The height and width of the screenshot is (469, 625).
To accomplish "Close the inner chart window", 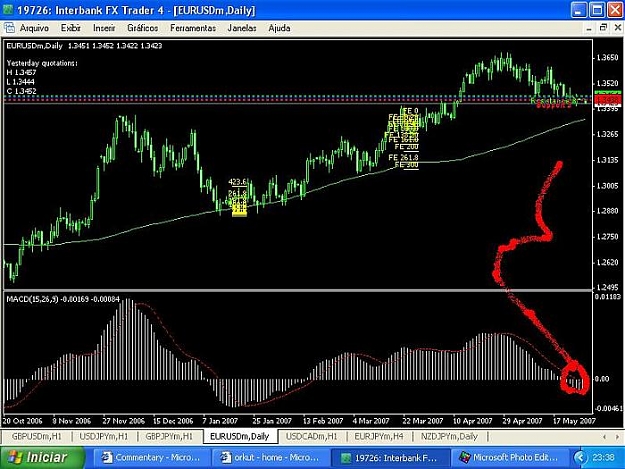I will 617,28.
